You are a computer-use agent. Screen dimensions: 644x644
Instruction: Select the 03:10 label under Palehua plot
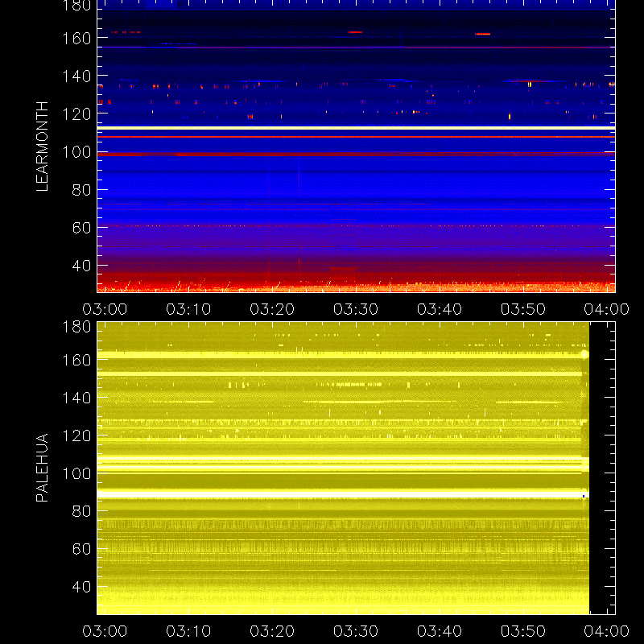tap(188, 631)
